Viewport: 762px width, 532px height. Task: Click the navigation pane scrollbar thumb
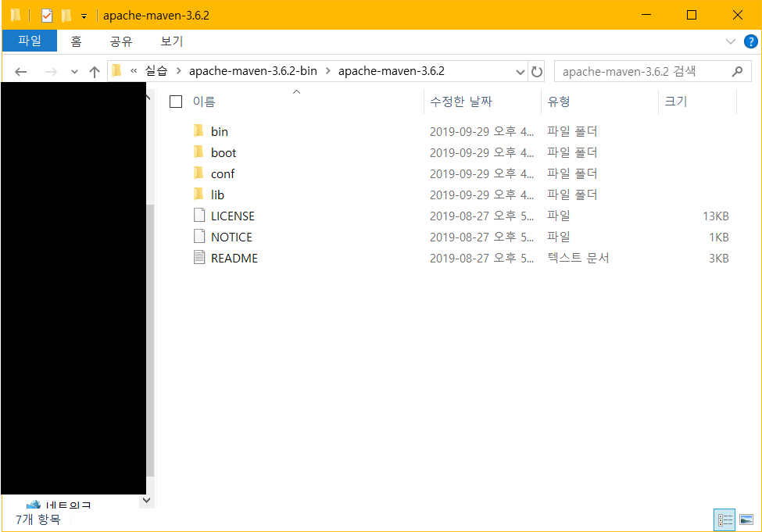tap(151, 340)
